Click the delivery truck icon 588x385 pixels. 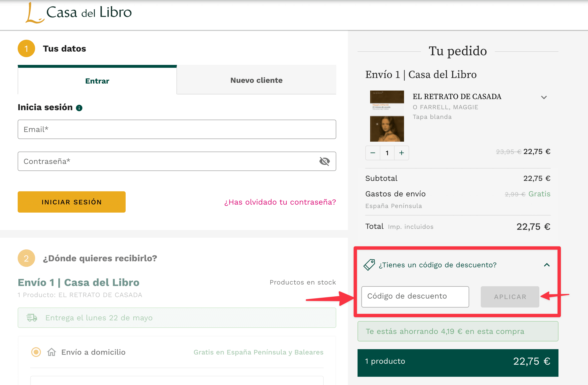tap(32, 318)
